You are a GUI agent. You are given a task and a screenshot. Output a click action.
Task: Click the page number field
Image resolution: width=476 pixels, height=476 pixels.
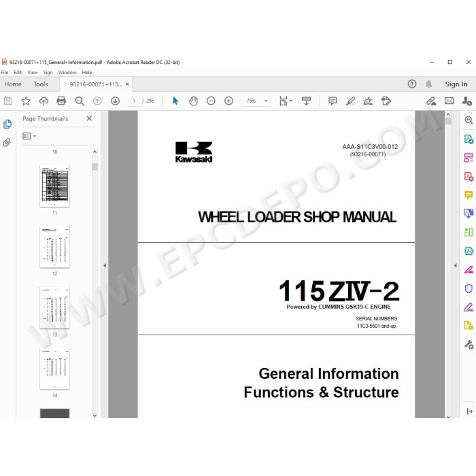coord(133,101)
